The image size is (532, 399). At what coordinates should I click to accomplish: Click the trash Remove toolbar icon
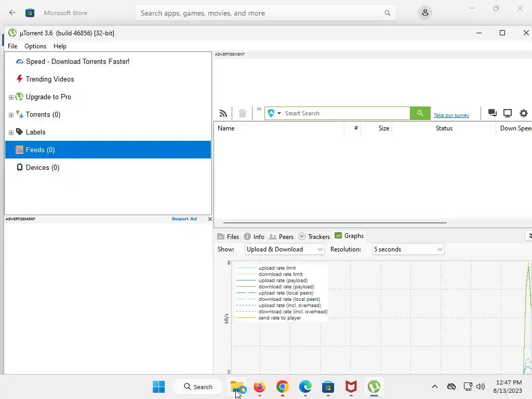(x=242, y=113)
